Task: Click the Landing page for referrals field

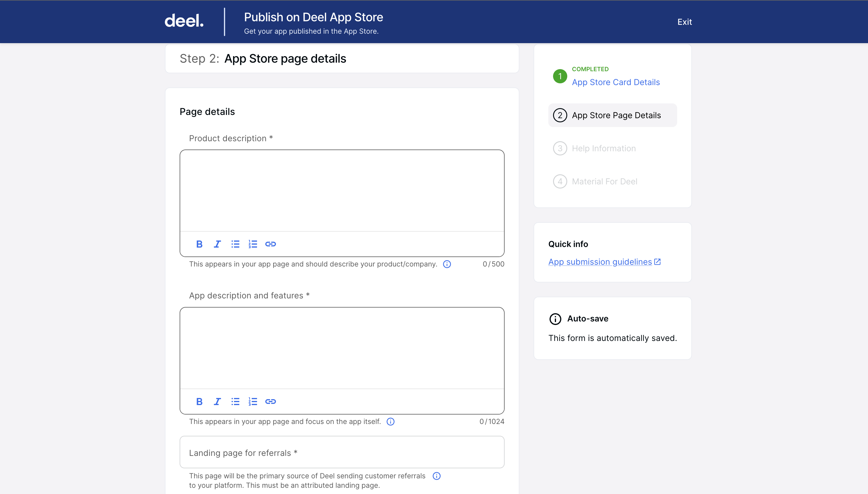Action: pyautogui.click(x=342, y=452)
